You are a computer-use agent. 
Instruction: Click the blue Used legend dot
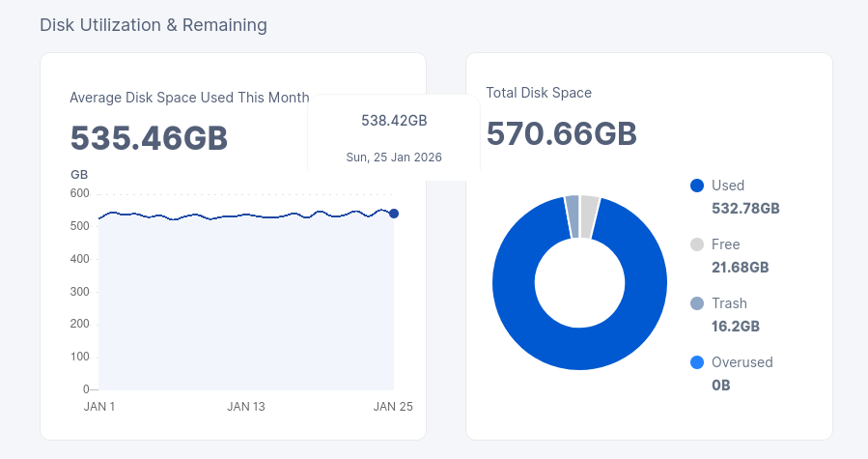pyautogui.click(x=697, y=186)
